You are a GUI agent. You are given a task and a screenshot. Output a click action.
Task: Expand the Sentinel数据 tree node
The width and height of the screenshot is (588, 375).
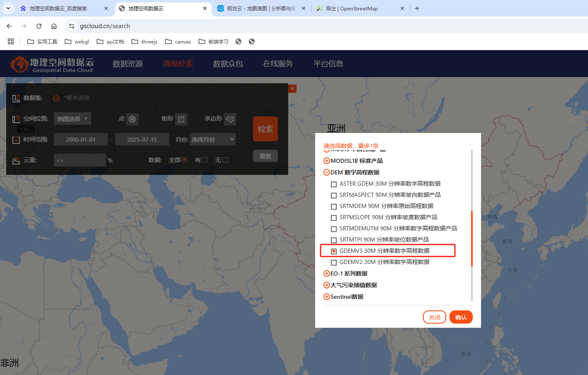[327, 297]
